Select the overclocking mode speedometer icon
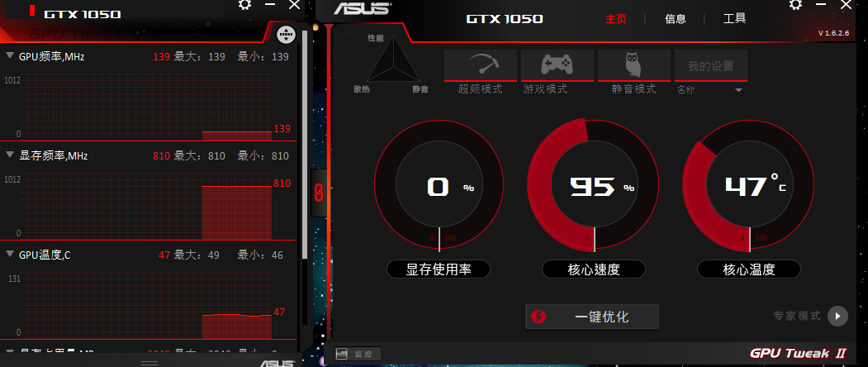This screenshot has height=367, width=868. coord(481,64)
